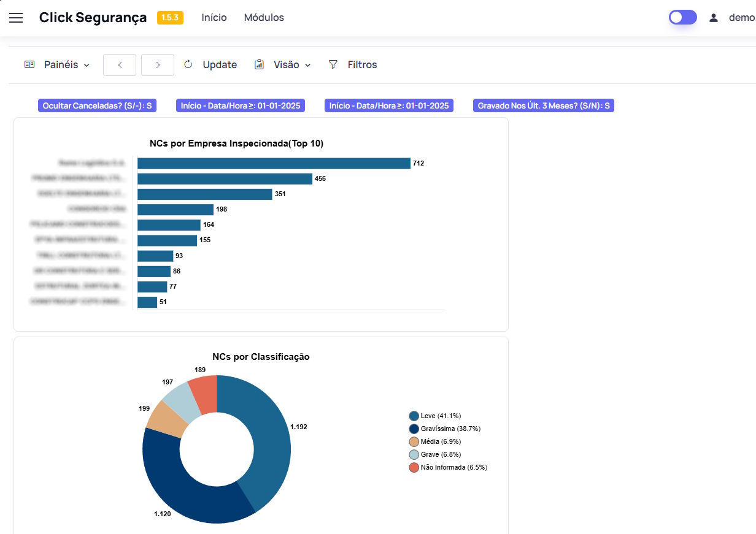Screen dimensions: 756x534
Task: Click the bar labeled 712 in chart
Action: [x=274, y=163]
